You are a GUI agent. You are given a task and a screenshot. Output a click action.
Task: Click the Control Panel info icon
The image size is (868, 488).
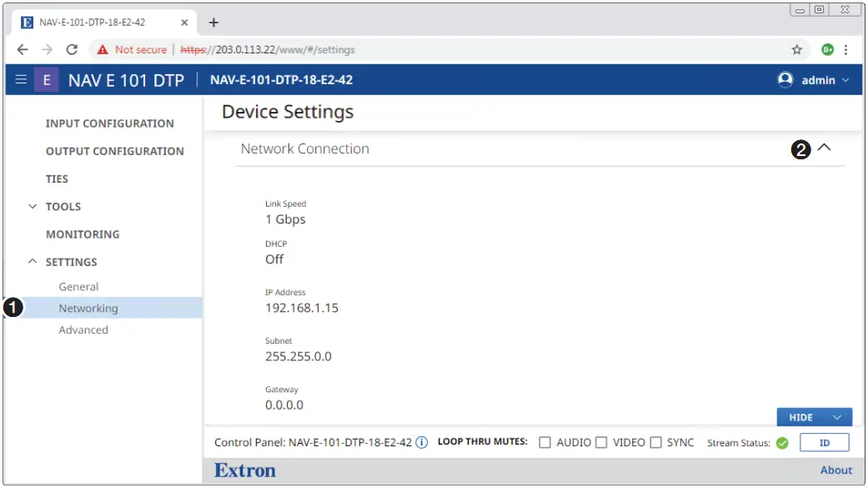click(422, 443)
